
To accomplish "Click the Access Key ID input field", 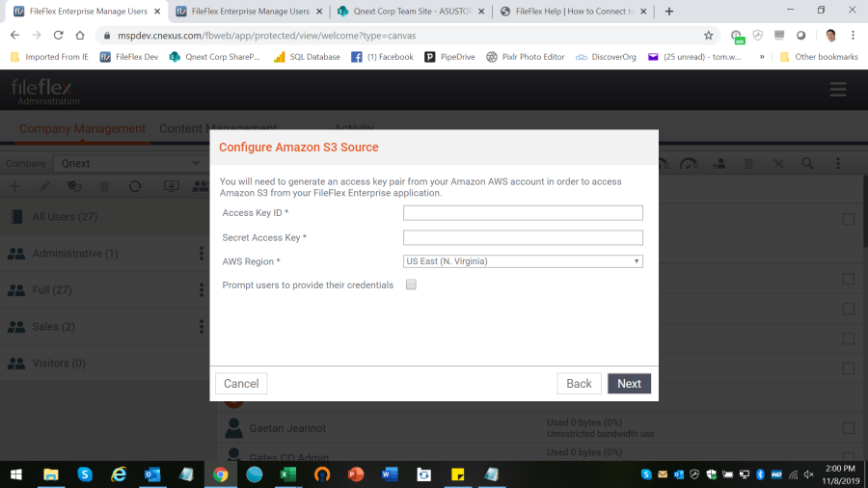I will pos(523,213).
